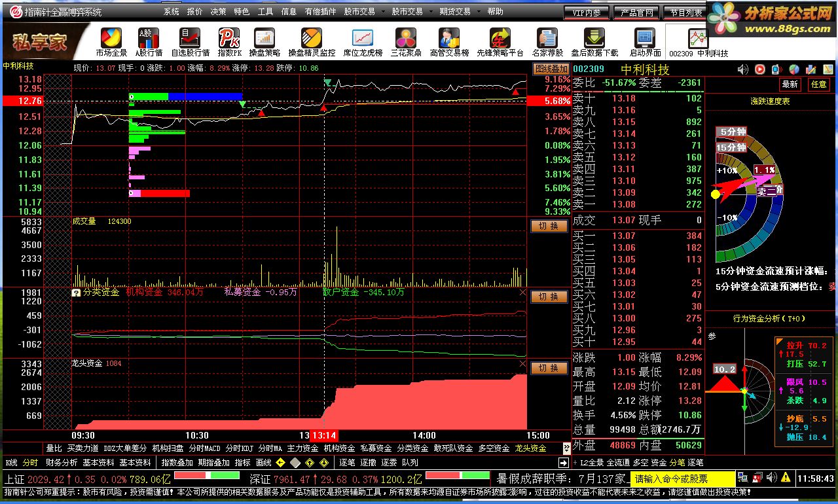Open 操盘精灵监控 monitor icon

click(x=312, y=42)
